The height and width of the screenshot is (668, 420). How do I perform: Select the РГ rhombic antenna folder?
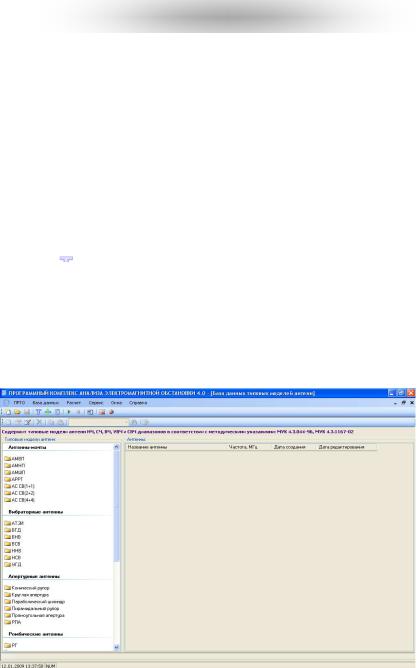(11, 645)
